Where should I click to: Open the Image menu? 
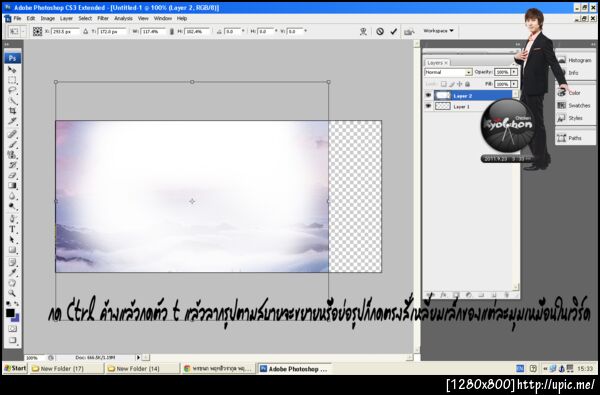(47, 18)
